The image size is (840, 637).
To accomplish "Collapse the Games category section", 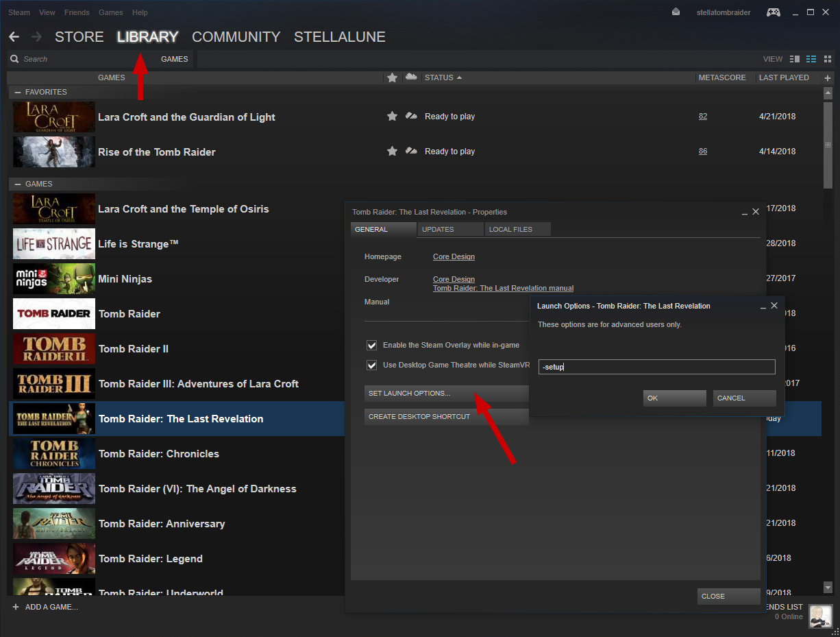I will click(x=18, y=184).
